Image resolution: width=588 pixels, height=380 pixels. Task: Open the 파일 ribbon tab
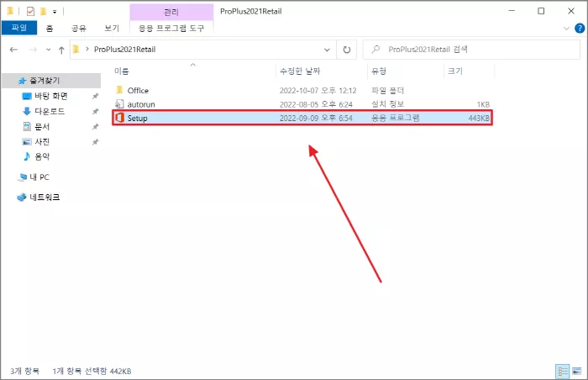coord(19,28)
